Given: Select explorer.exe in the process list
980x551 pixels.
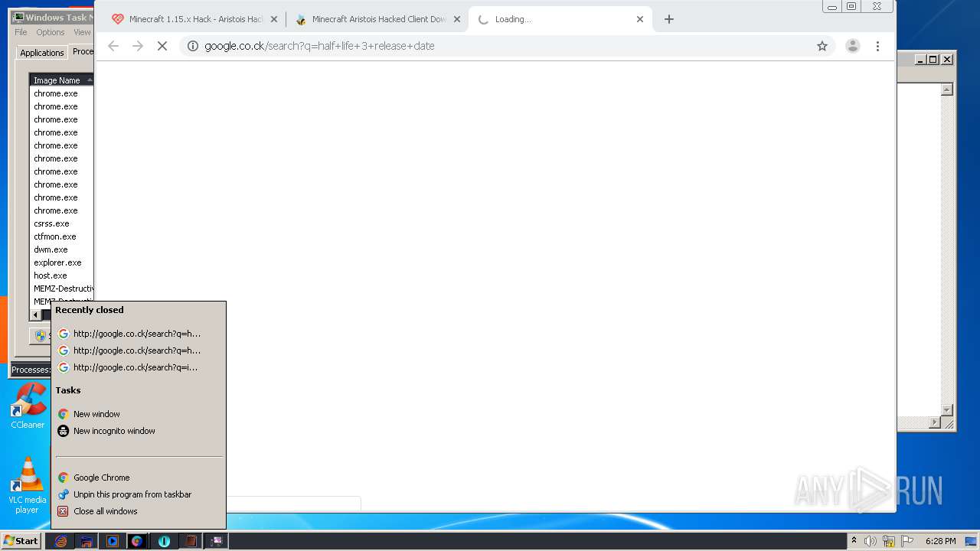Looking at the screenshot, I should click(x=61, y=262).
